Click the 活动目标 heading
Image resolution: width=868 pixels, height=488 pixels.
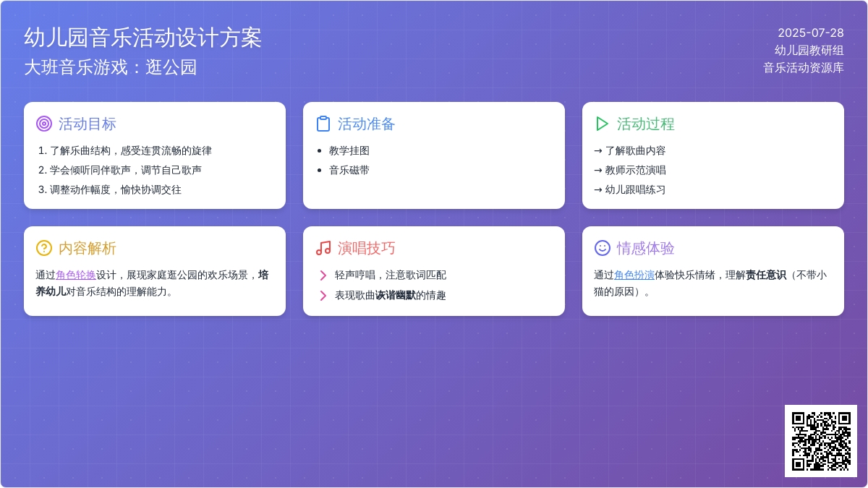(x=88, y=124)
